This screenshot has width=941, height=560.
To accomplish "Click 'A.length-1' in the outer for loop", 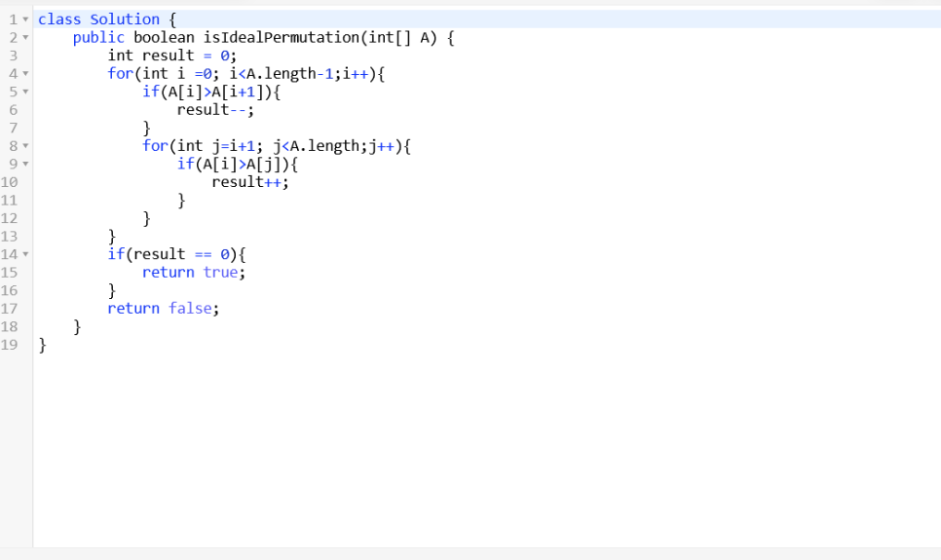I will [290, 74].
